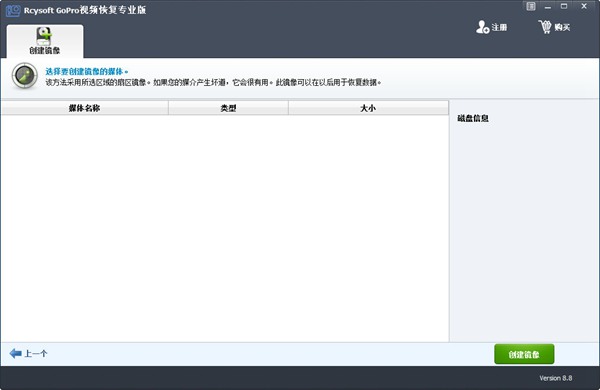The width and height of the screenshot is (600, 390).
Task: Sort by 大小 column header
Action: 368,108
